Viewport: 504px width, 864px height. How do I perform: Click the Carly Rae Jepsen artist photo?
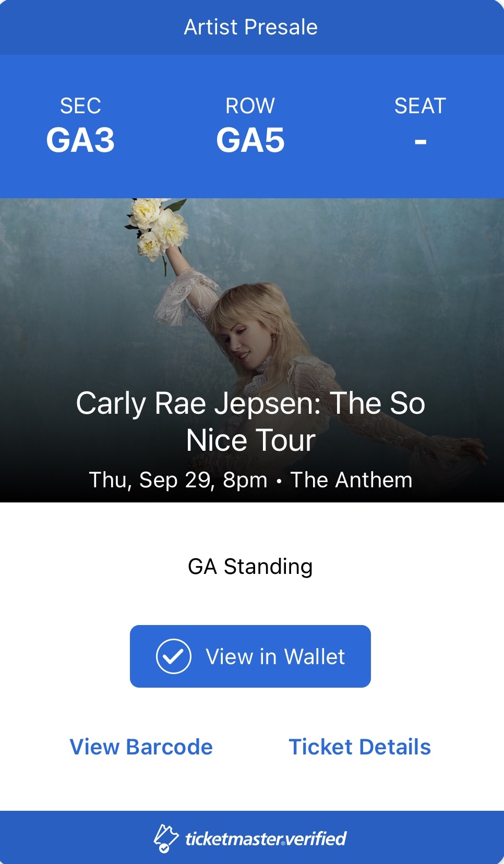point(252,350)
